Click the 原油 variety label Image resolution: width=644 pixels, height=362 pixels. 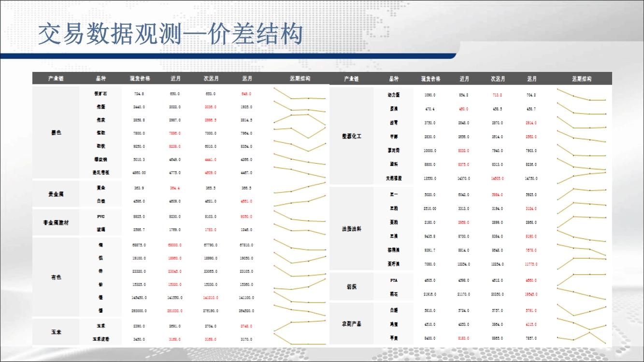(x=394, y=109)
